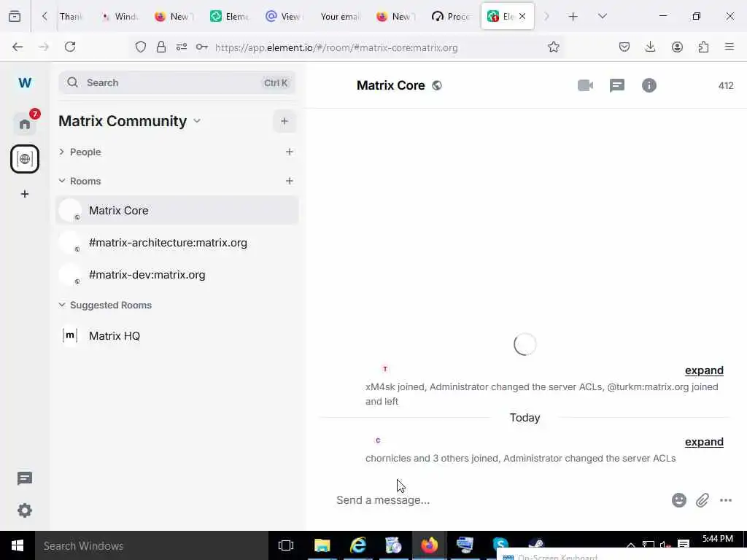747x560 pixels.
Task: Attach a file with the paperclip
Action: [703, 500]
